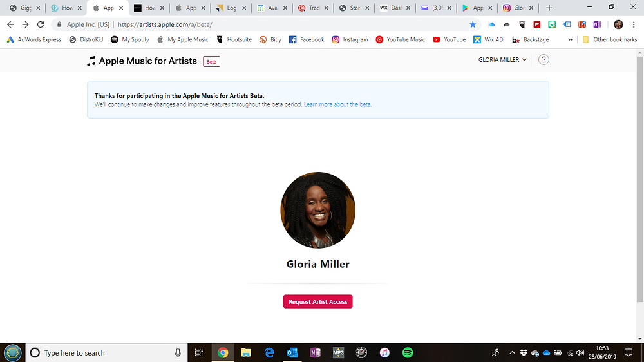The image size is (644, 362).
Task: Open My Apple Music bookmark
Action: click(183, 39)
